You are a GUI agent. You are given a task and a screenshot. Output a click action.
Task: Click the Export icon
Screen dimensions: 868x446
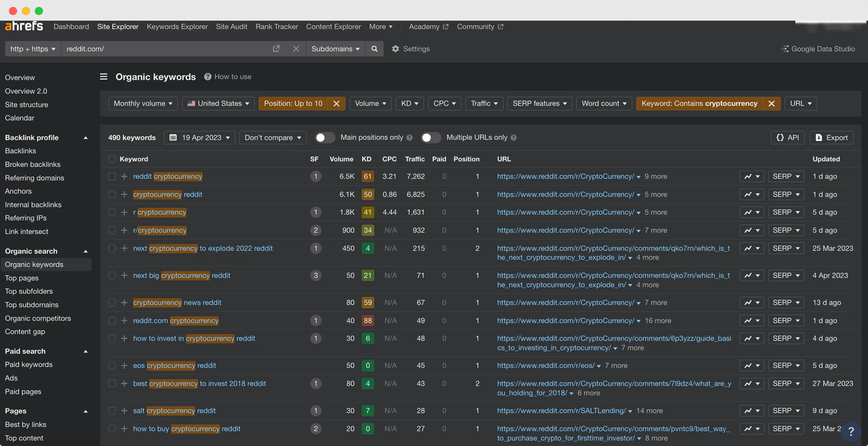tap(831, 137)
